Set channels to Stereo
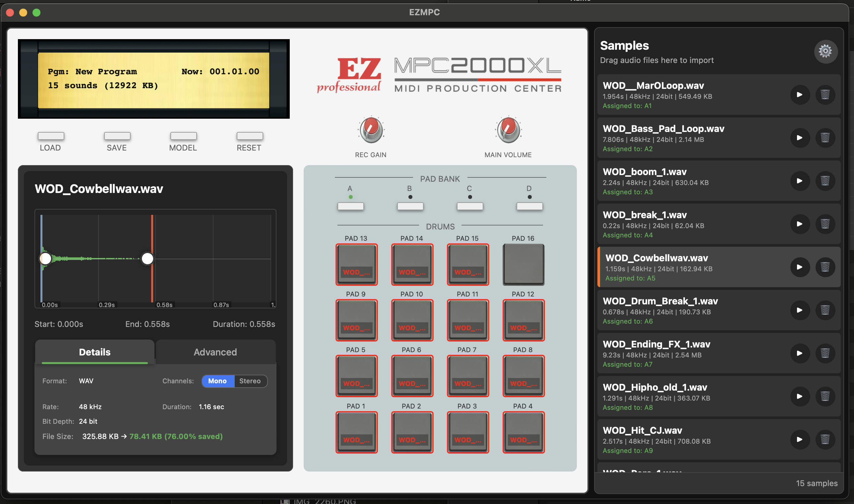 (x=250, y=381)
